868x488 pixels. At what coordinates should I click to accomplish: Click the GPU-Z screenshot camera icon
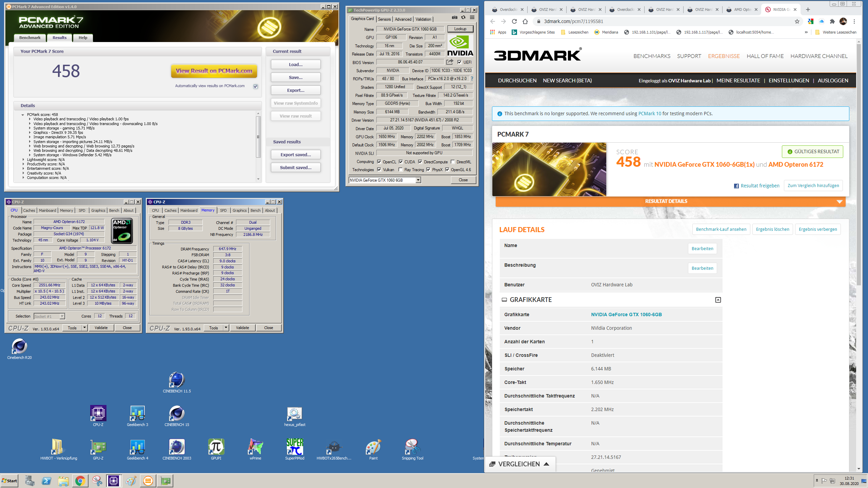454,18
